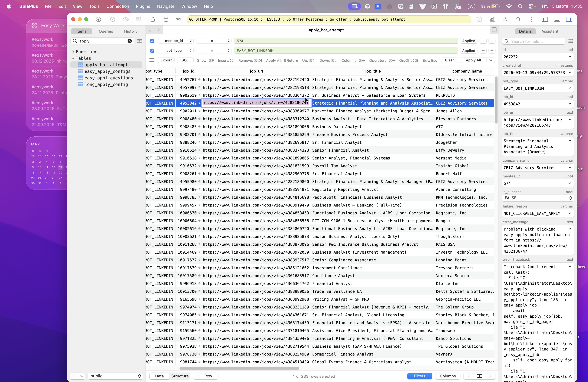The image size is (588, 382).
Task: Uncheck the bot_type filter checkbox
Action: [152, 51]
